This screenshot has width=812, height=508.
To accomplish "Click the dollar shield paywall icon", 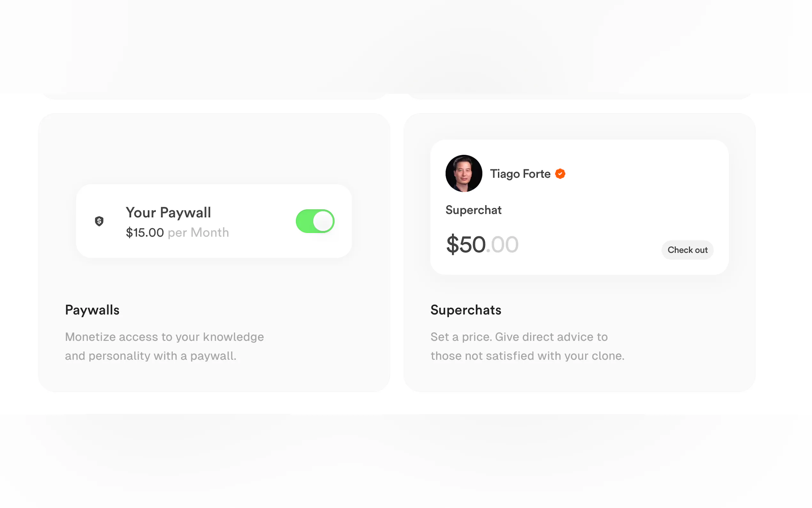I will [99, 221].
